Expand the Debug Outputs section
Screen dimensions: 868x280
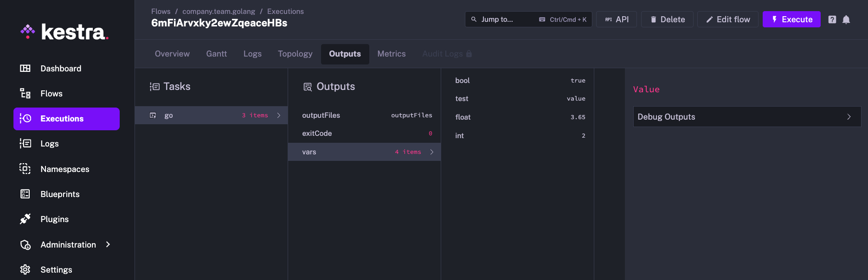point(746,117)
